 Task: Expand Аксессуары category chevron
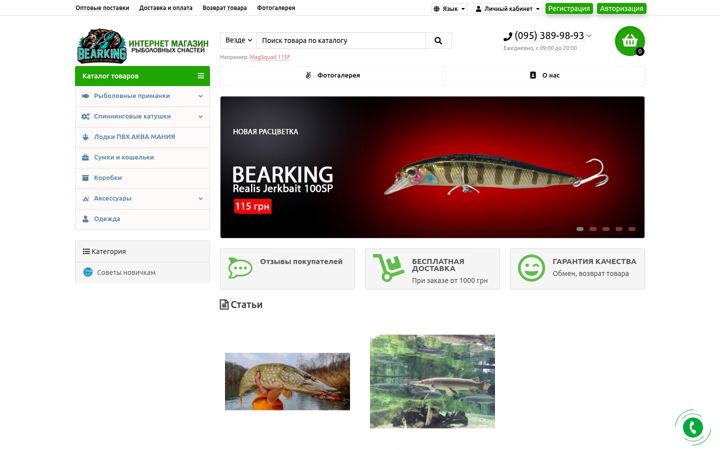[201, 198]
